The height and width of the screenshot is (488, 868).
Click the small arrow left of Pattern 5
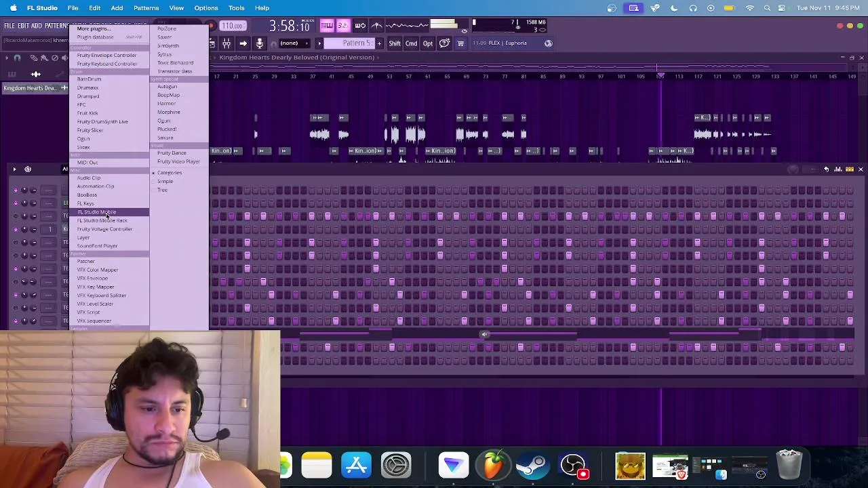319,43
